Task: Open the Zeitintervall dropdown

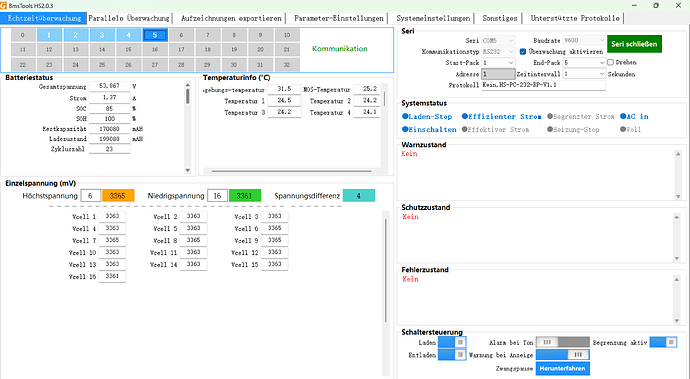Action: [x=584, y=74]
